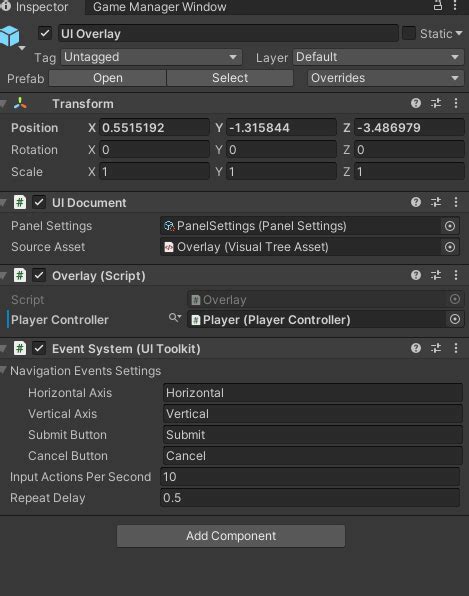
Task: Click the Player Controller search-in-scene icon
Action: point(174,317)
